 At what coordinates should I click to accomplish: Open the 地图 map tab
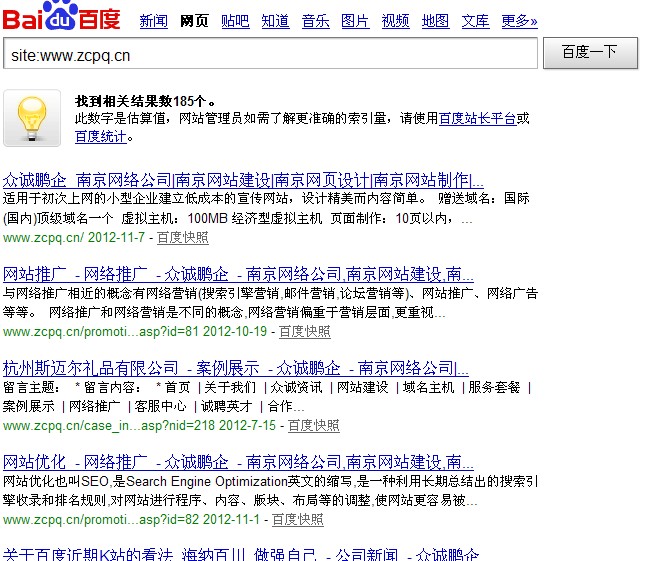(x=435, y=21)
